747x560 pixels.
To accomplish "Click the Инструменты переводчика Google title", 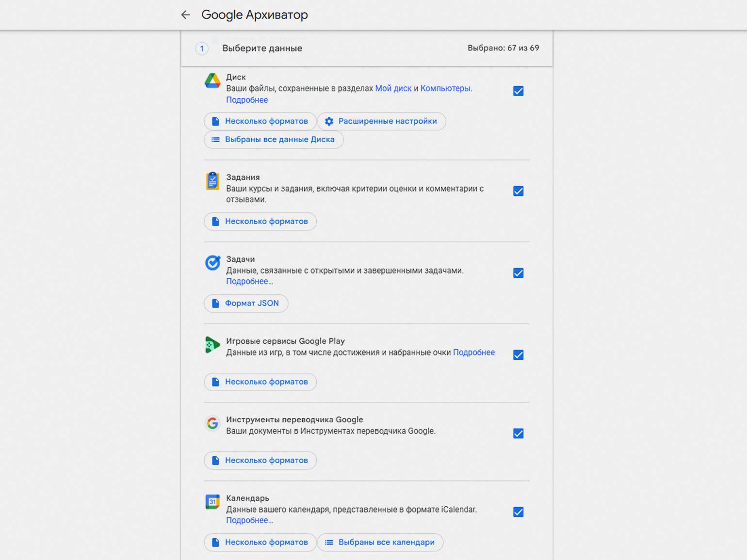I will [294, 420].
